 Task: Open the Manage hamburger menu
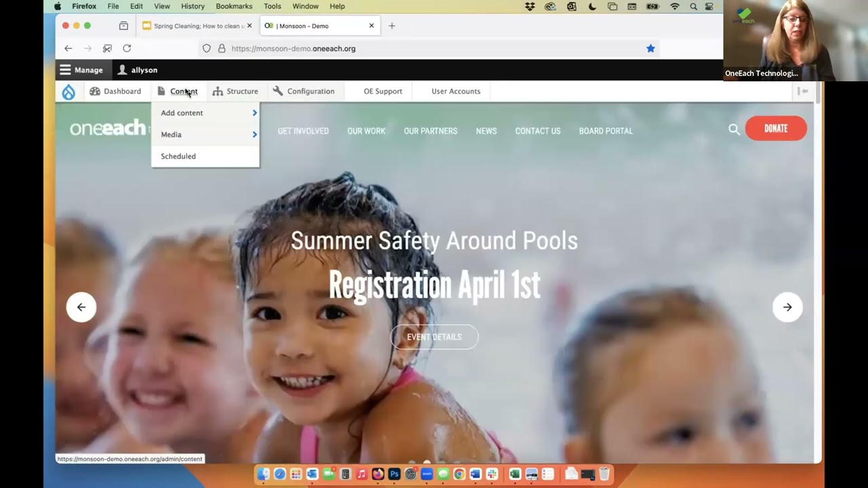[x=81, y=70]
